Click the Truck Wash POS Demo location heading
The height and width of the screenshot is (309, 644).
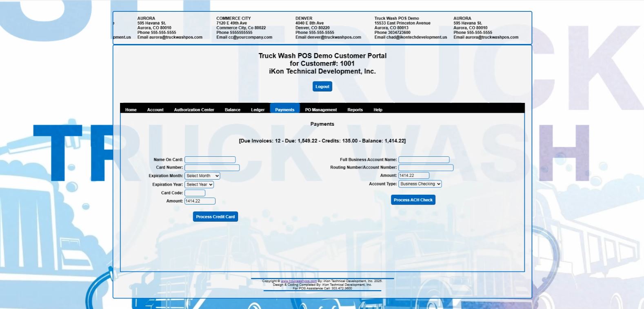397,18
